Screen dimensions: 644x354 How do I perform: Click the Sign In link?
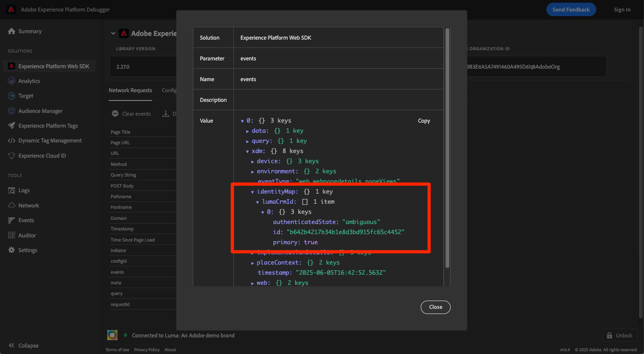[x=622, y=10]
